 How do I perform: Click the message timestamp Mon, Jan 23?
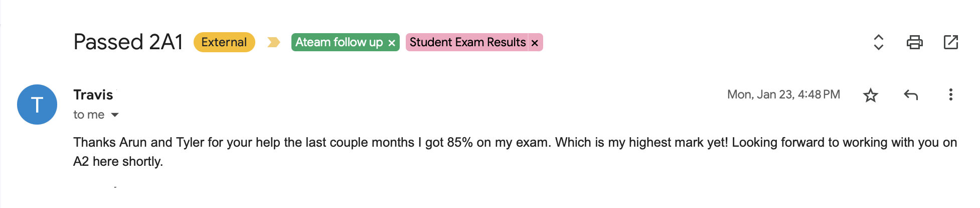point(783,95)
